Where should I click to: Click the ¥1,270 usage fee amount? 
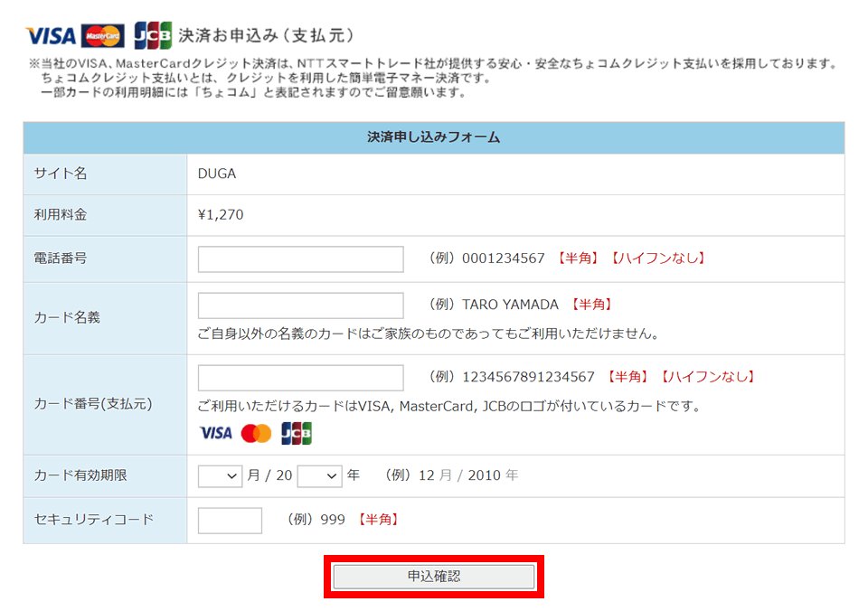coord(221,215)
